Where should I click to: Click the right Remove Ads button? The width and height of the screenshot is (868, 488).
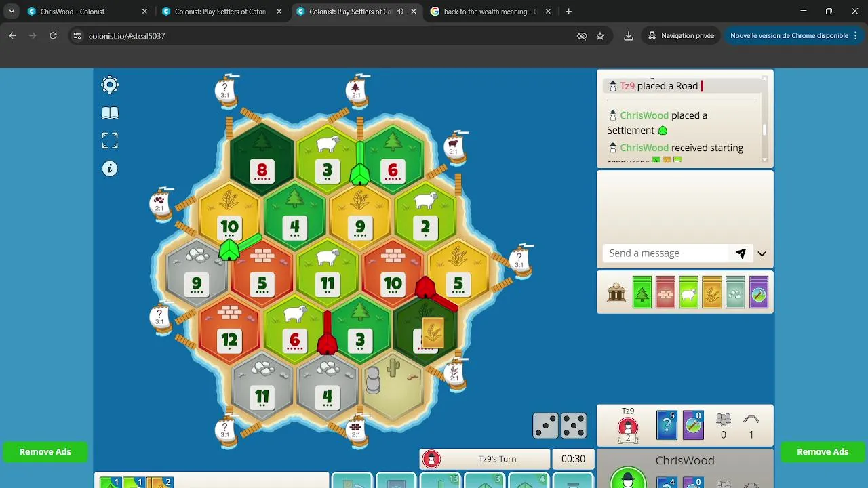click(823, 452)
